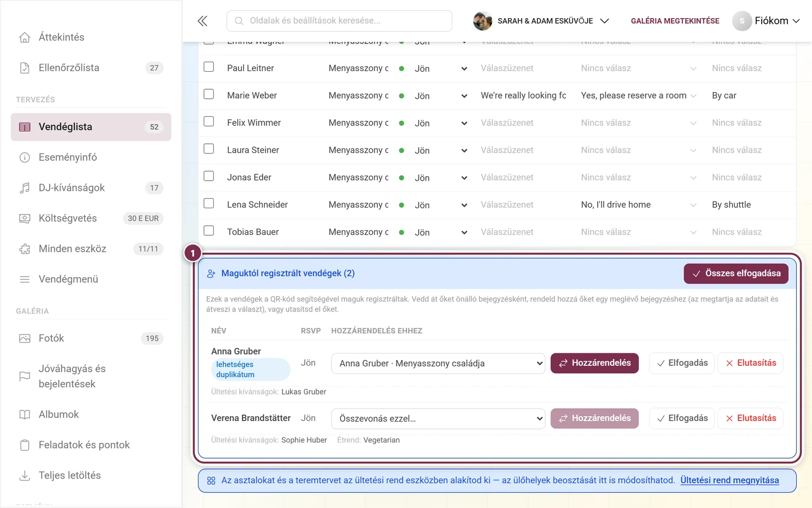Screen dimensions: 812x508
Task: Click the Fotók picture icon
Action: tap(25, 339)
